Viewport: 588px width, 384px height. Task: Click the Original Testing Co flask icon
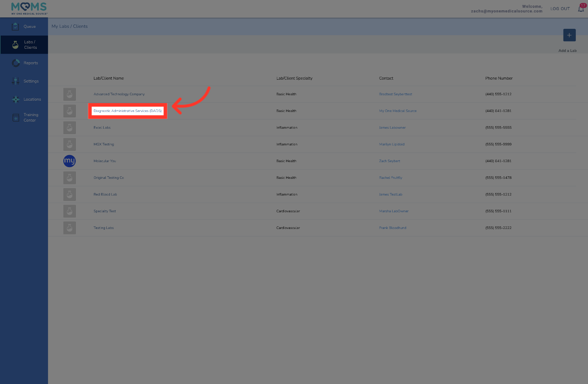69,178
